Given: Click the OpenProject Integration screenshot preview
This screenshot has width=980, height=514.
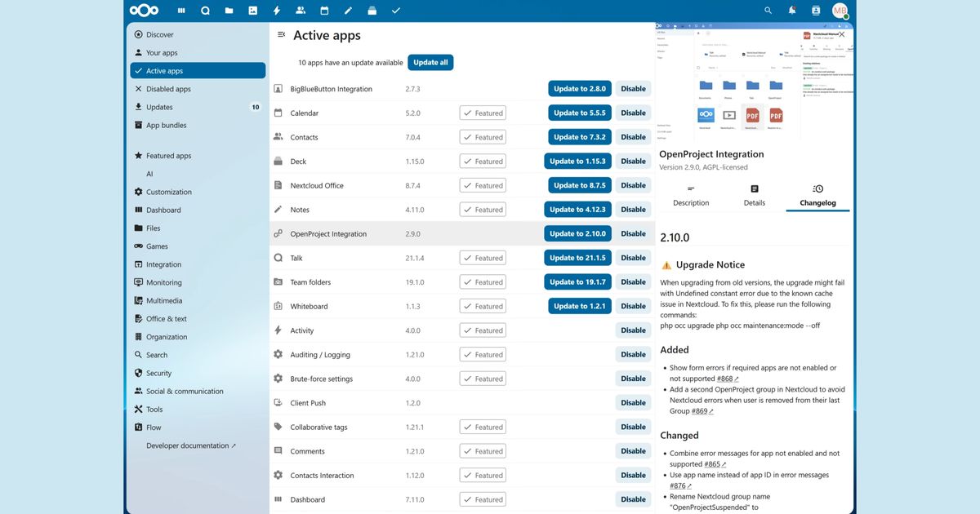Looking at the screenshot, I should 753,81.
